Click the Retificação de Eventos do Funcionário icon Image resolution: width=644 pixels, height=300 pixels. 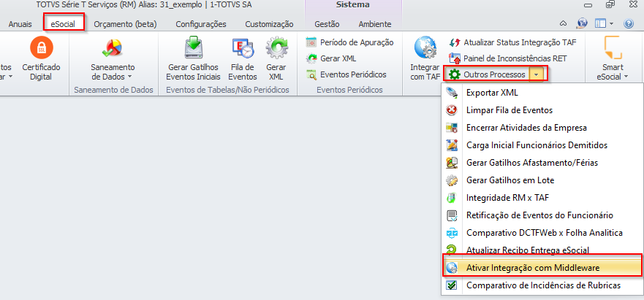(x=452, y=215)
